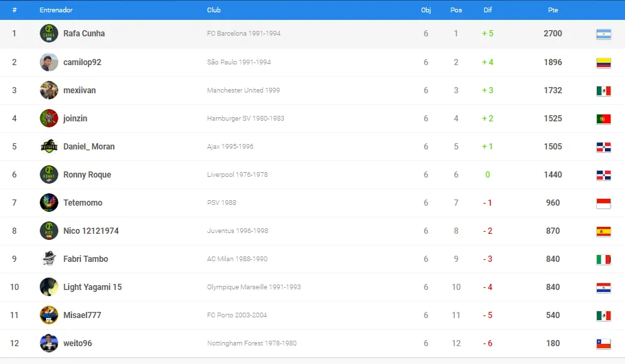
Task: Open Rafa Cunha's manager name
Action: coord(84,34)
